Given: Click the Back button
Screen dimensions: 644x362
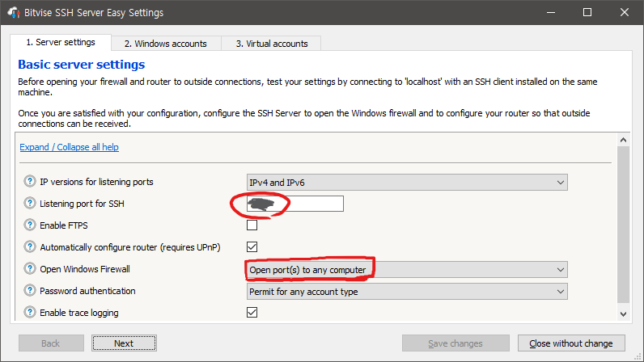Looking at the screenshot, I should pyautogui.click(x=51, y=343).
